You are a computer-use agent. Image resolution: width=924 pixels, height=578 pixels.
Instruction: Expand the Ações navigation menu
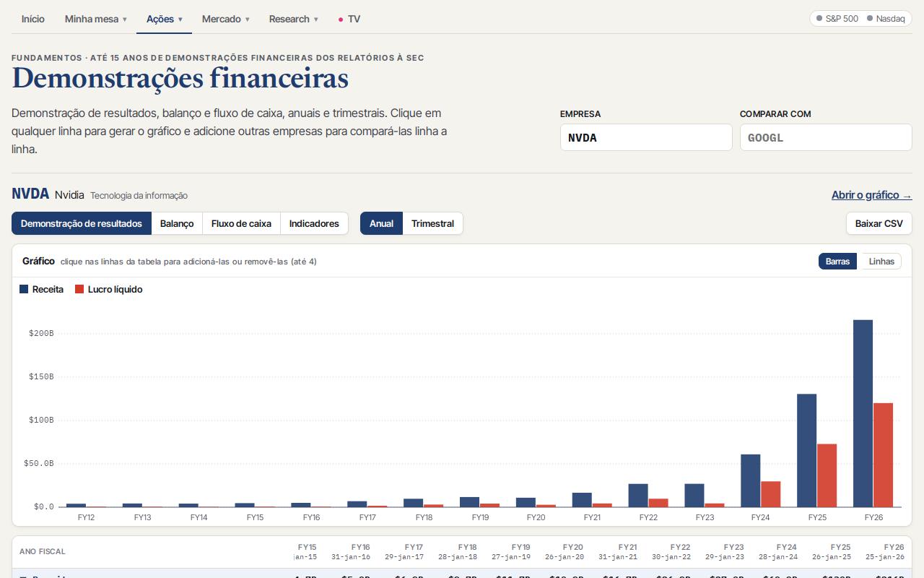(x=164, y=19)
